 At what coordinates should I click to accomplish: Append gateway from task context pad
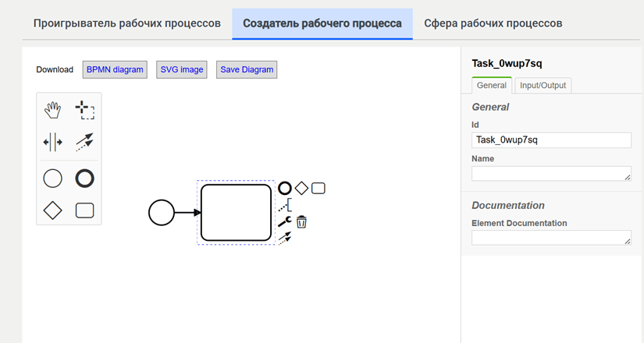tap(301, 189)
